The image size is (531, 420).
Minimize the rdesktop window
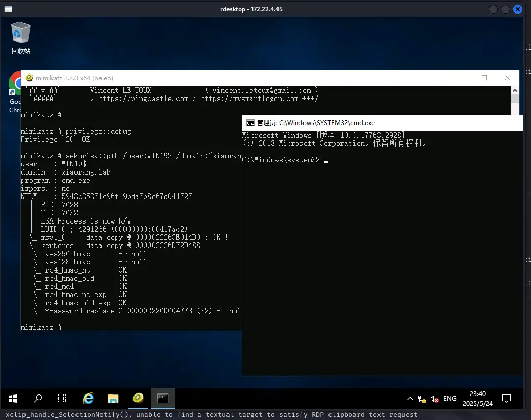[493, 9]
